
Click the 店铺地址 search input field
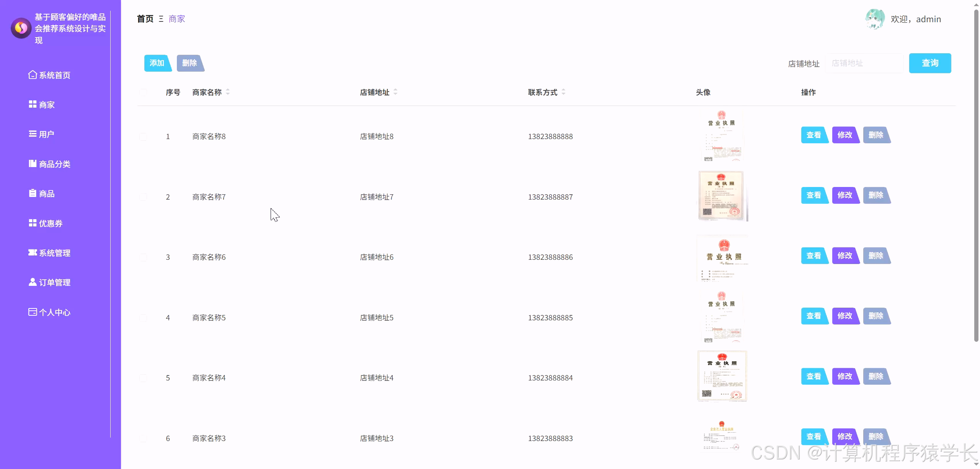[864, 63]
